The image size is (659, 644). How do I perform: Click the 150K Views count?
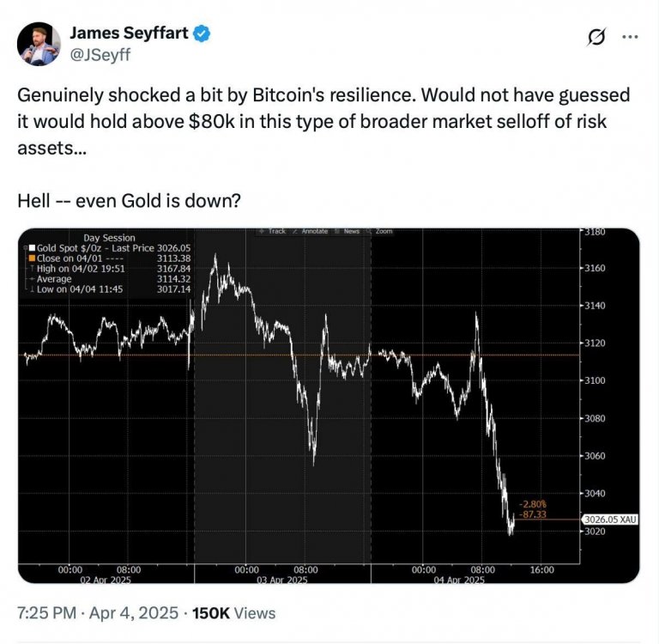(233, 613)
